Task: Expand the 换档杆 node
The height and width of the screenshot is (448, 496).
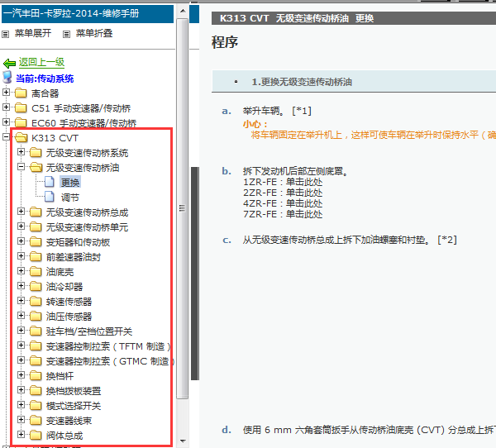Action: pos(21,375)
